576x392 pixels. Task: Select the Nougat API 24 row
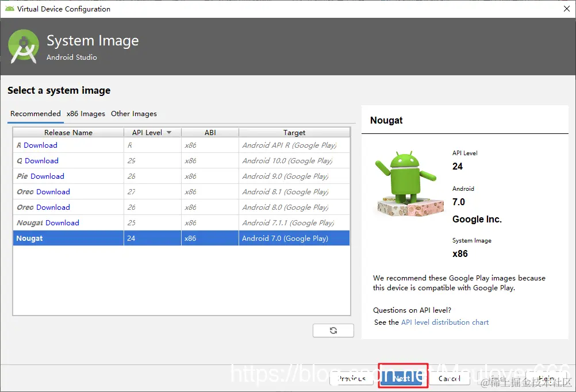click(x=182, y=238)
